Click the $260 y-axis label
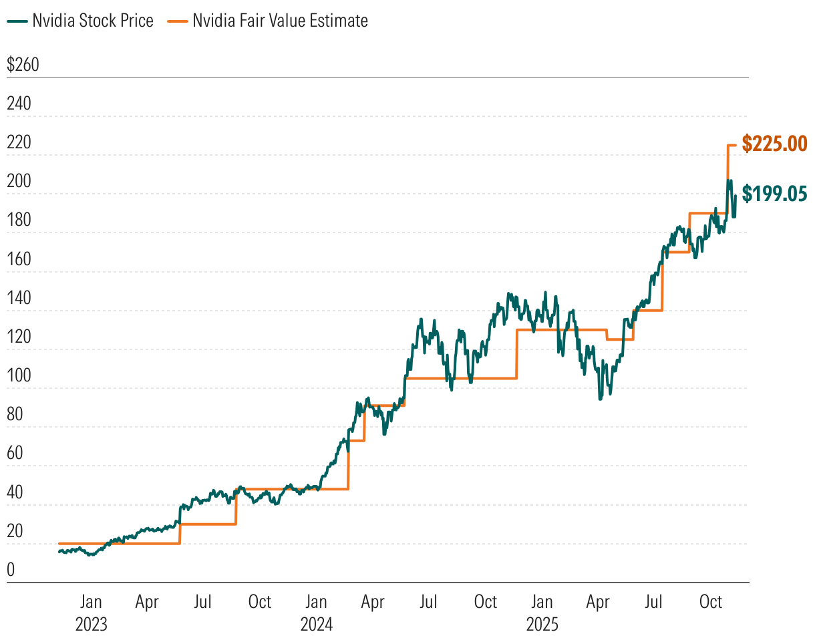Screen dimensions: 815x644 (23, 65)
